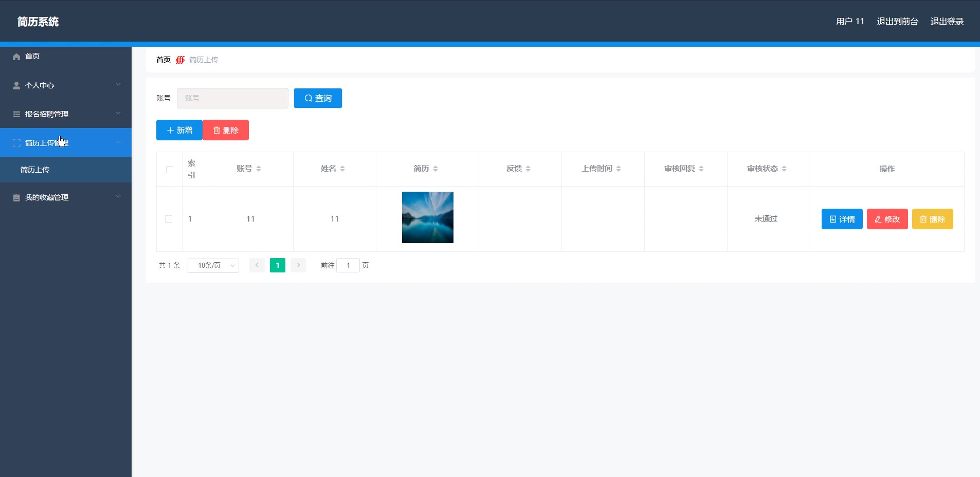The width and height of the screenshot is (980, 477).
Task: Click the red 删除 bulk button
Action: [226, 130]
